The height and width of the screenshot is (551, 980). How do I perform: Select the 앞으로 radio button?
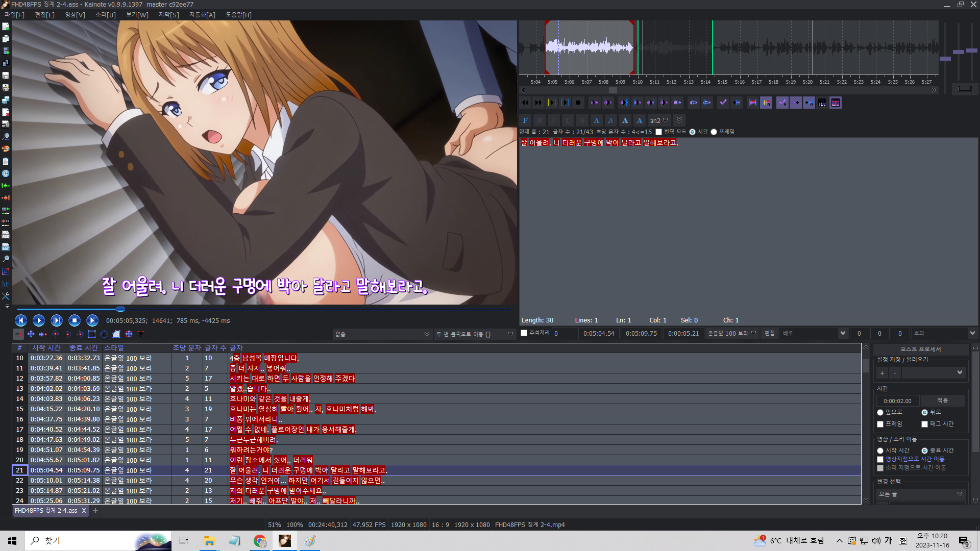[x=880, y=412]
